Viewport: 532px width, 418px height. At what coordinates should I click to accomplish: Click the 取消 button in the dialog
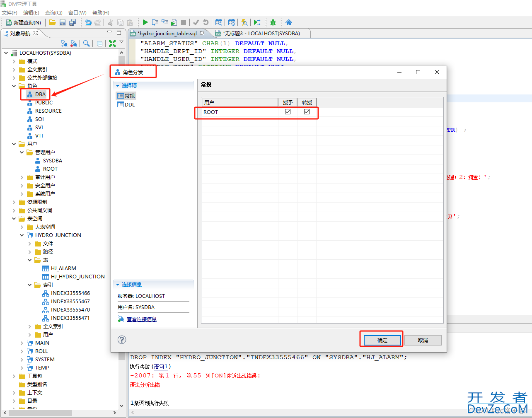coord(423,341)
